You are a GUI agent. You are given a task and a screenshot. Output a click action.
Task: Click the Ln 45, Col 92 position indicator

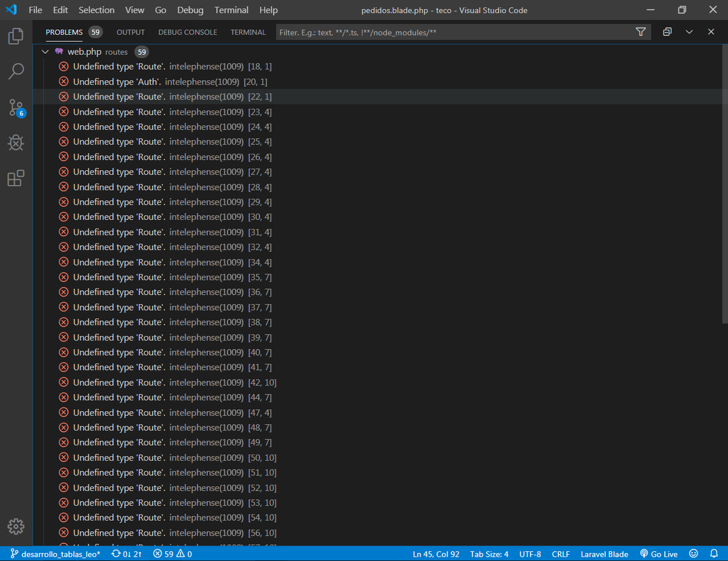pyautogui.click(x=436, y=554)
